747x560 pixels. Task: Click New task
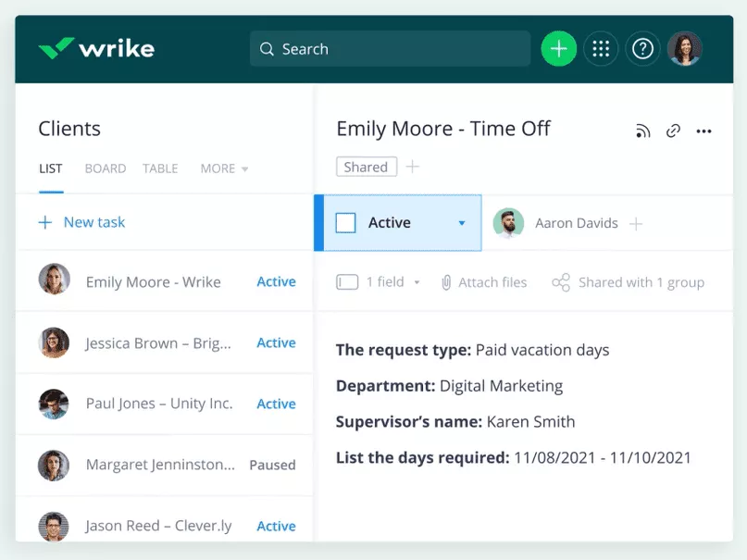tap(94, 222)
